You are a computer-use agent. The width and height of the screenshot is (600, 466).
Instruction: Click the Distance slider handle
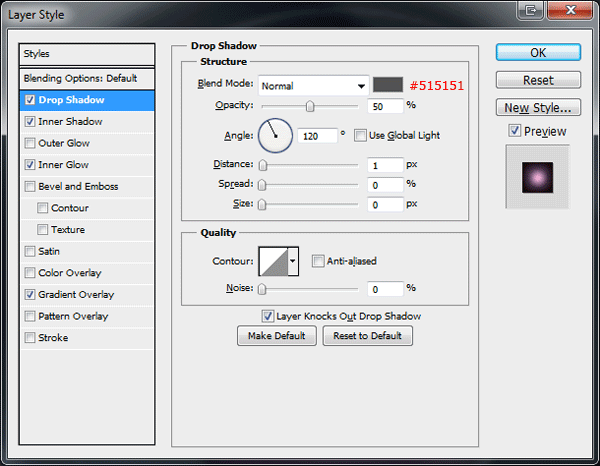pyautogui.click(x=262, y=165)
